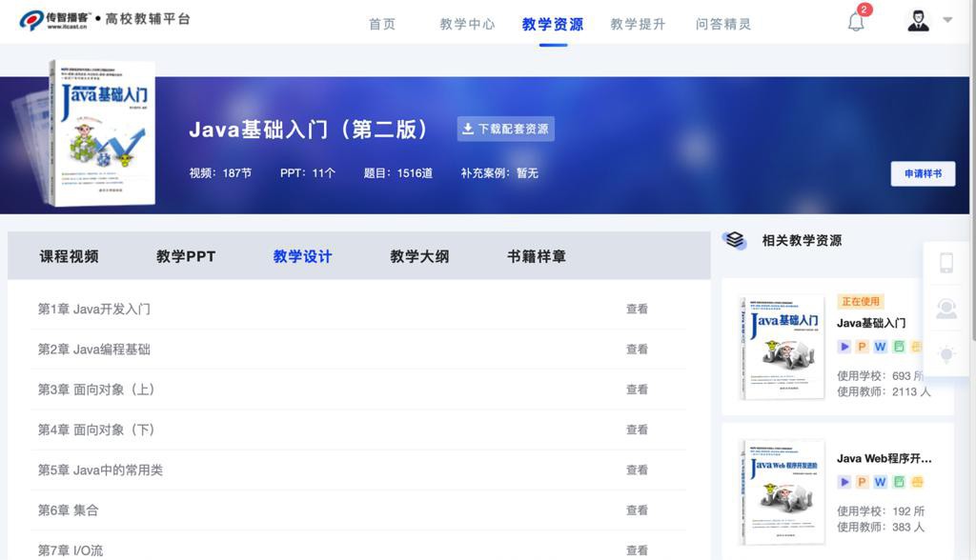This screenshot has width=976, height=560.
Task: Click the Word icon under Java基础入门
Action: [x=880, y=347]
